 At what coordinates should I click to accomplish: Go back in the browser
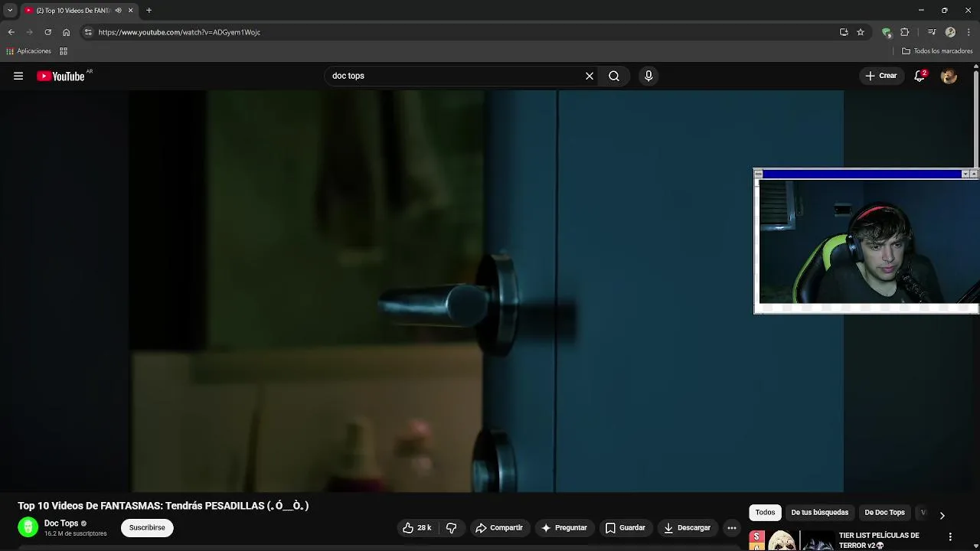pos(11,32)
